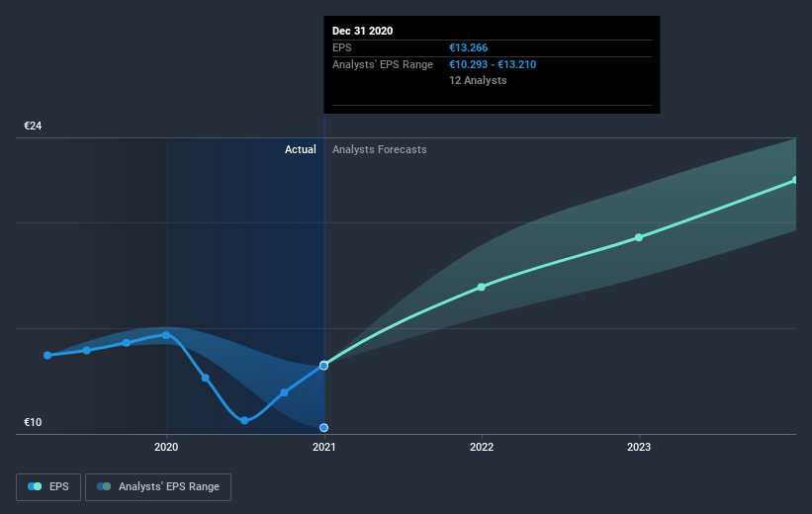812x514 pixels.
Task: Select the 2023 forecast data point
Action: click(x=639, y=237)
